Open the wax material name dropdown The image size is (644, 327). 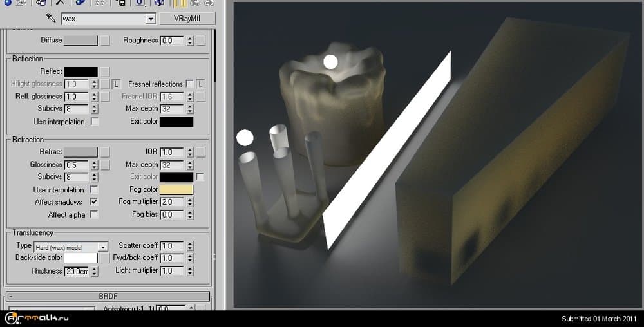click(151, 19)
